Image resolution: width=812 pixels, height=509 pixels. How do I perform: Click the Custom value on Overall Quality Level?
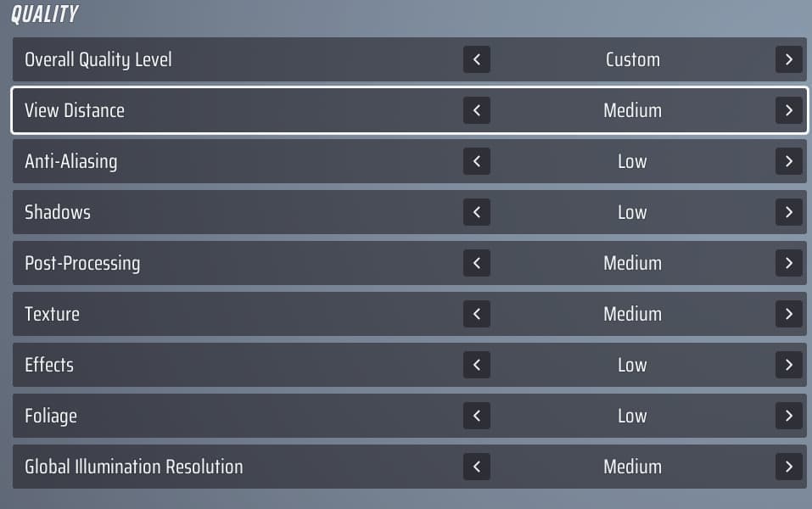632,59
